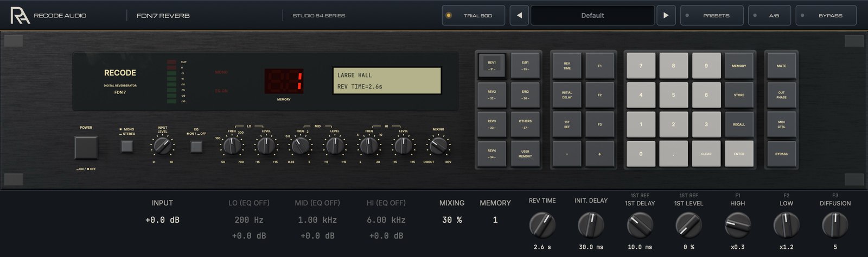The image size is (868, 257).
Task: Open the Presets menu
Action: point(712,15)
